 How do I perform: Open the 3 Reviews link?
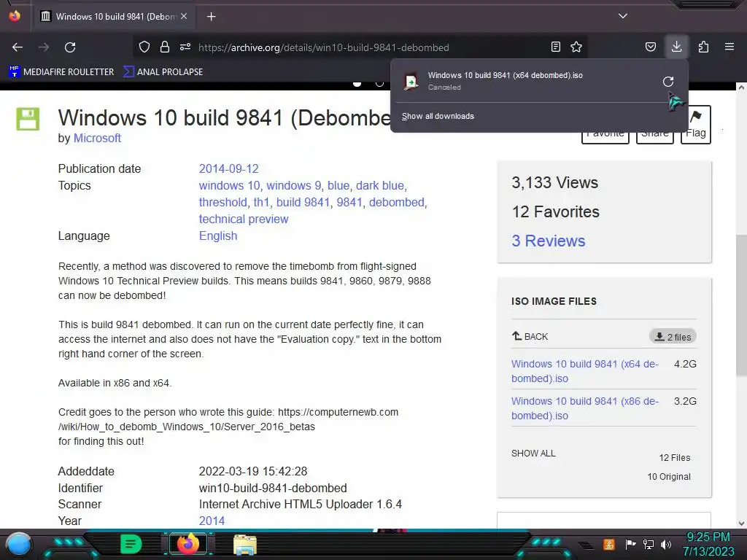[x=549, y=241]
